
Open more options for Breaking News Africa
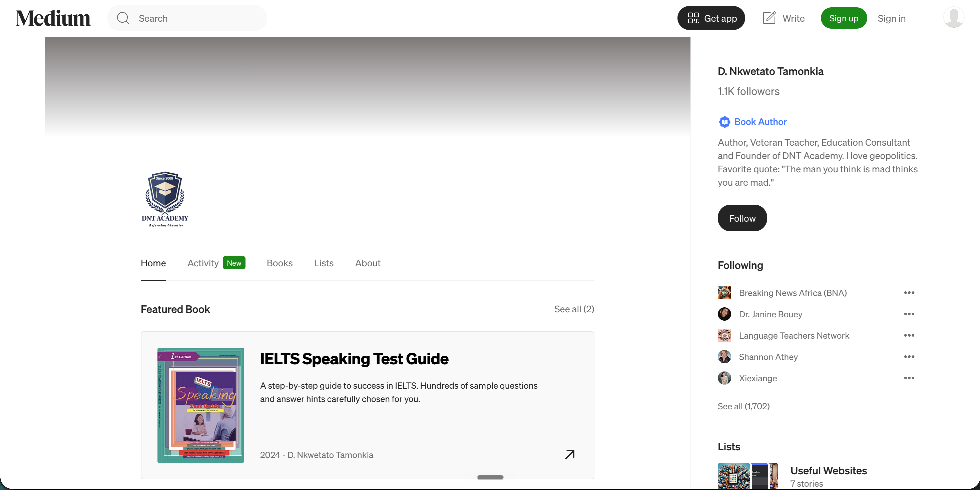pyautogui.click(x=909, y=292)
